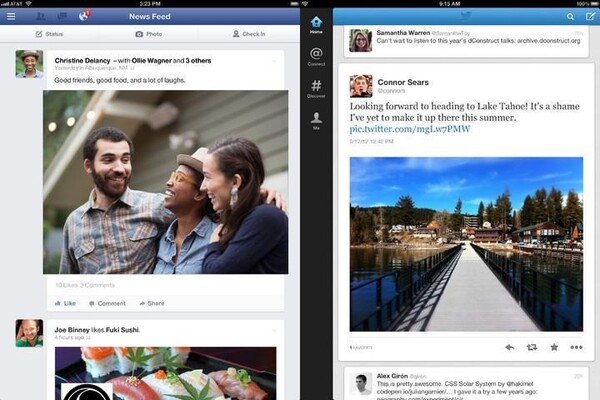Image resolution: width=600 pixels, height=400 pixels.
Task: Tap the News Feed title
Action: pyautogui.click(x=150, y=16)
